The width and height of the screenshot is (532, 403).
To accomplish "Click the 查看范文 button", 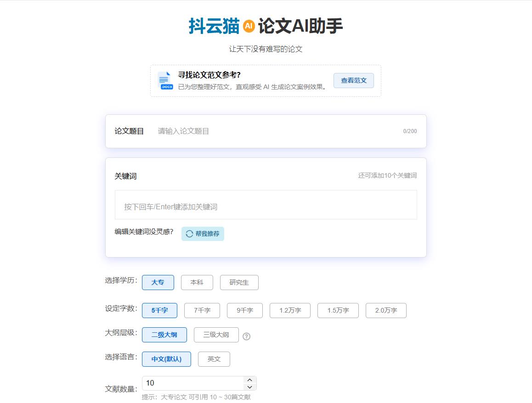I will (x=353, y=80).
